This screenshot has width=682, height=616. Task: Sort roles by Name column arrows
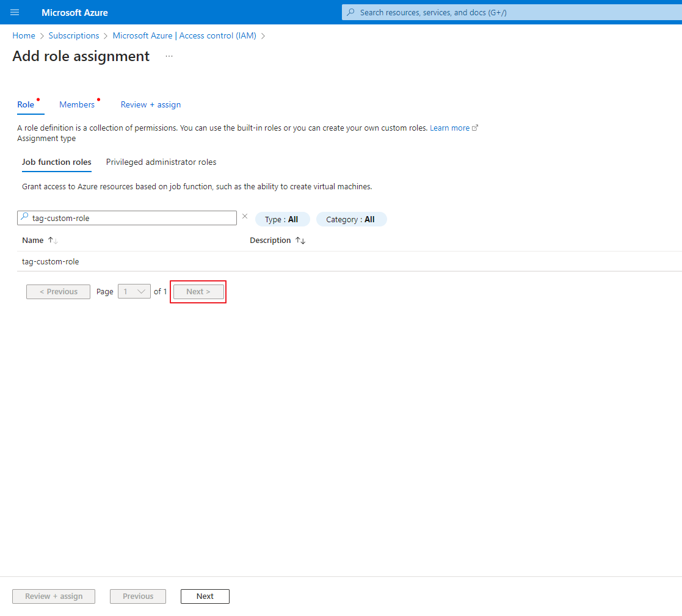point(53,241)
